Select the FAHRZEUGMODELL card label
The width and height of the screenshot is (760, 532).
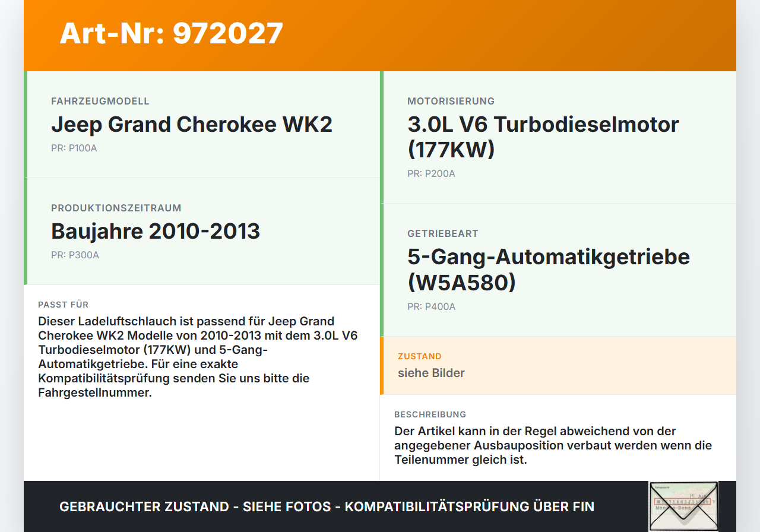click(100, 101)
